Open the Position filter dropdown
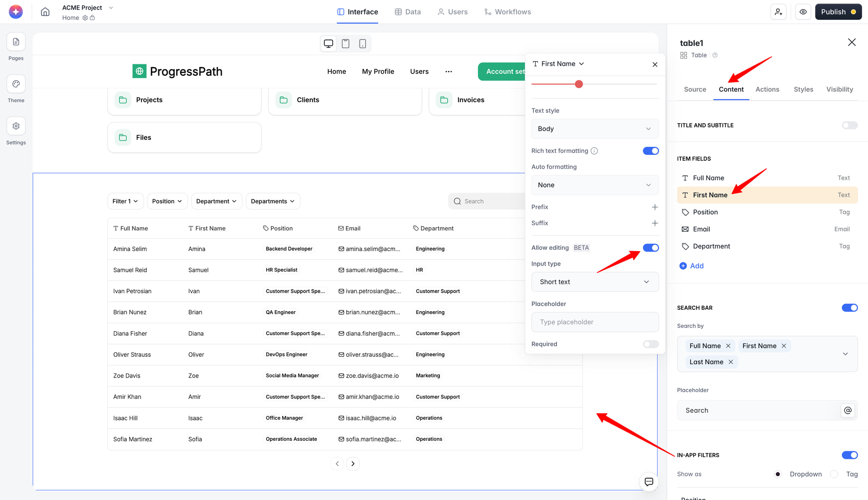This screenshot has width=868, height=500. click(167, 201)
